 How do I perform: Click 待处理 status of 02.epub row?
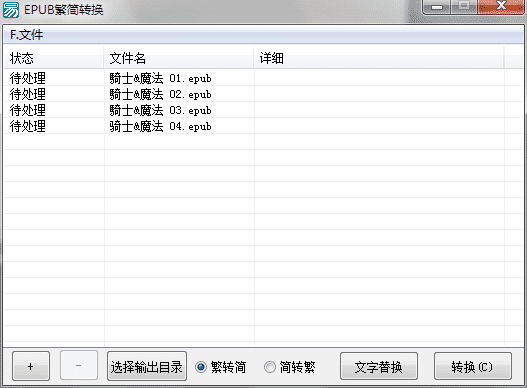(x=28, y=94)
